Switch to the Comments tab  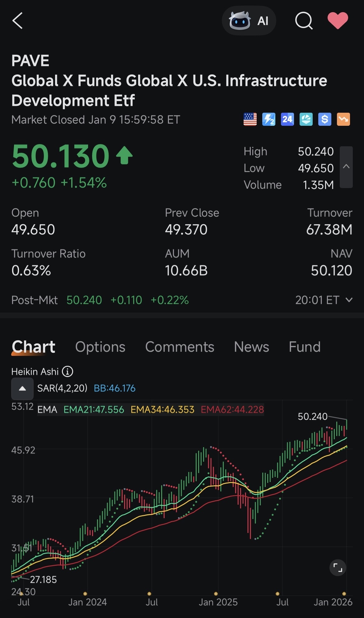(x=180, y=347)
